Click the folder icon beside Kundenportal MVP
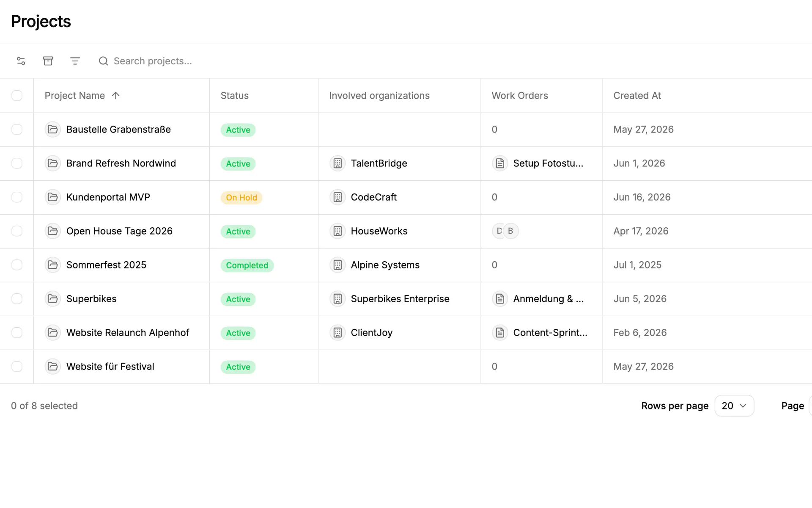Screen dimensions: 812x508 point(53,197)
